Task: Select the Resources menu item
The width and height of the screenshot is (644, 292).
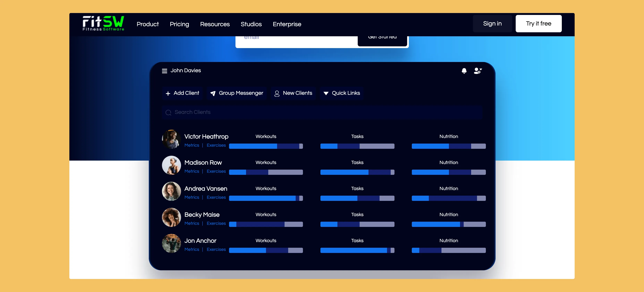Action: coord(215,24)
